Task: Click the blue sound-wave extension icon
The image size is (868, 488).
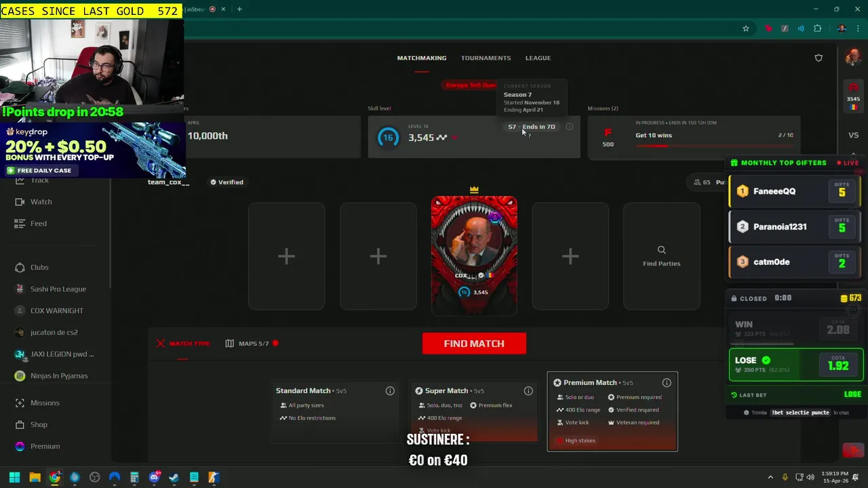Action: point(801,28)
